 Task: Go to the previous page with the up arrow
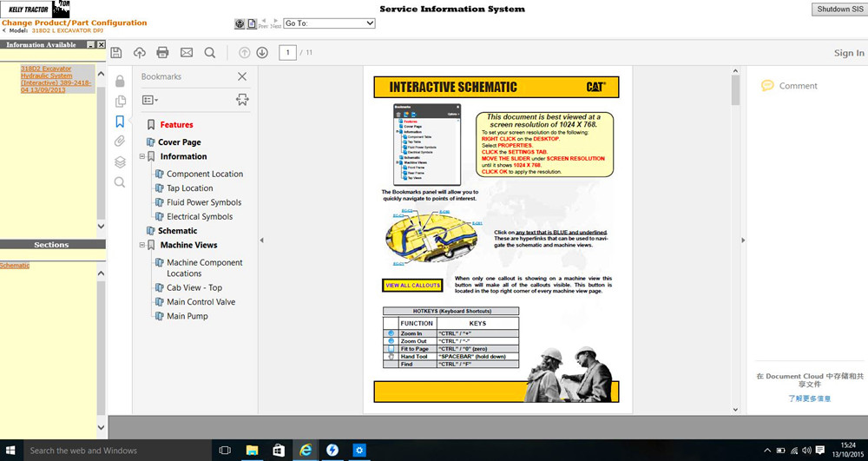tap(244, 53)
